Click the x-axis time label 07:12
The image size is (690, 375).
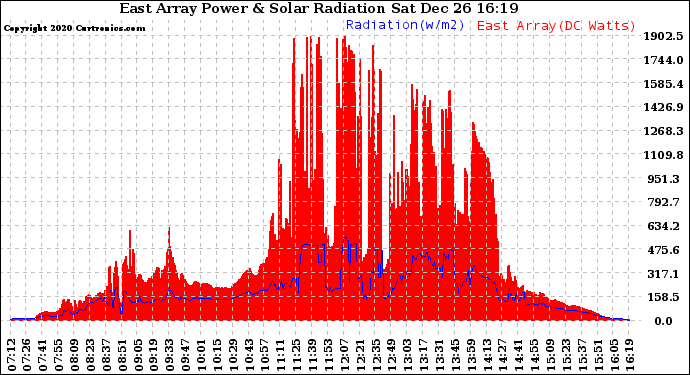tap(11, 355)
